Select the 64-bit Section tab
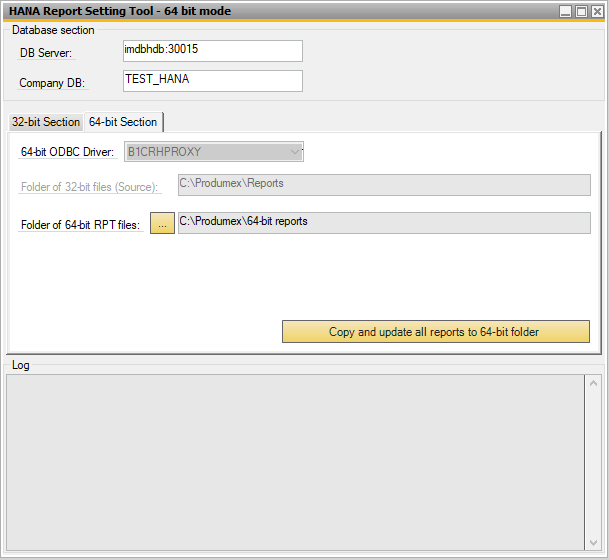Image resolution: width=609 pixels, height=559 pixels. tap(123, 122)
